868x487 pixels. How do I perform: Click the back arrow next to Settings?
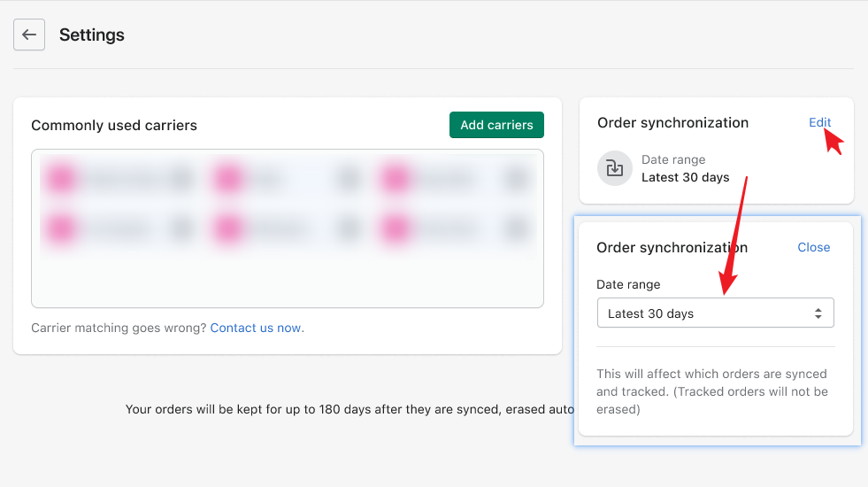pyautogui.click(x=29, y=35)
